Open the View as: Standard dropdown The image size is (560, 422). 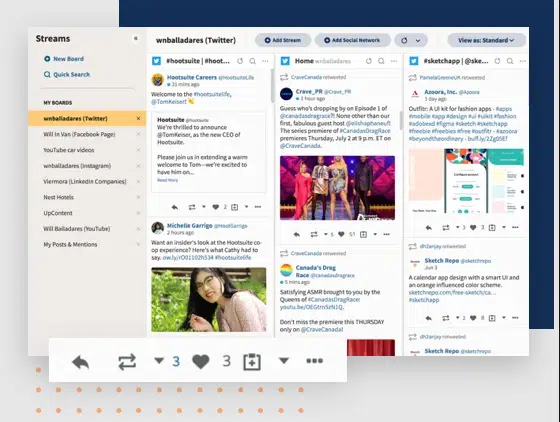(486, 40)
